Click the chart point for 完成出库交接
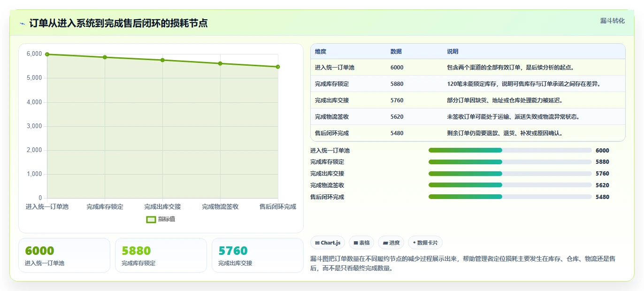 pyautogui.click(x=162, y=60)
